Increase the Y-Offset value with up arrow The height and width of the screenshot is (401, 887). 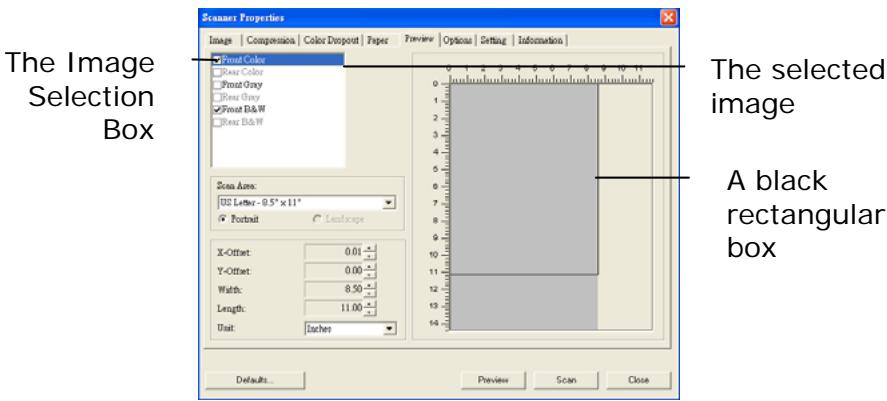[x=369, y=268]
